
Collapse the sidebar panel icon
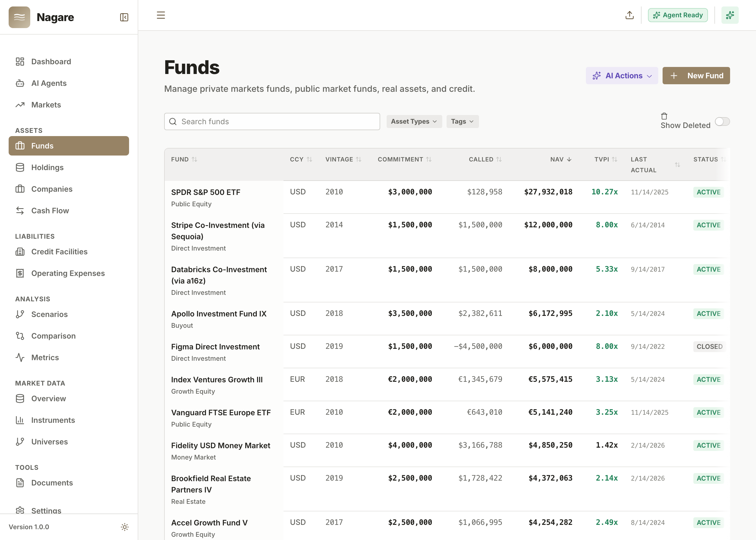pos(124,17)
